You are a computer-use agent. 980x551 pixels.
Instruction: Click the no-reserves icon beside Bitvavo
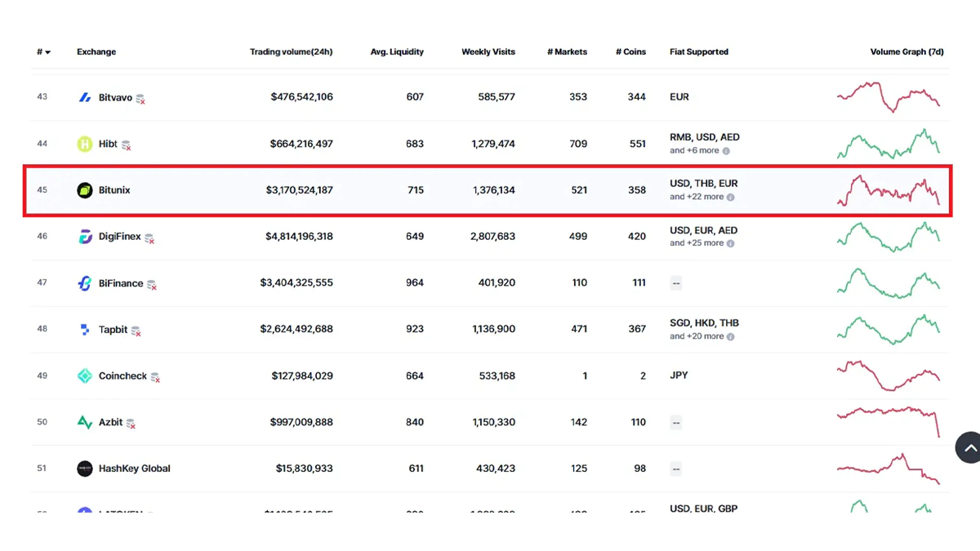pyautogui.click(x=140, y=99)
